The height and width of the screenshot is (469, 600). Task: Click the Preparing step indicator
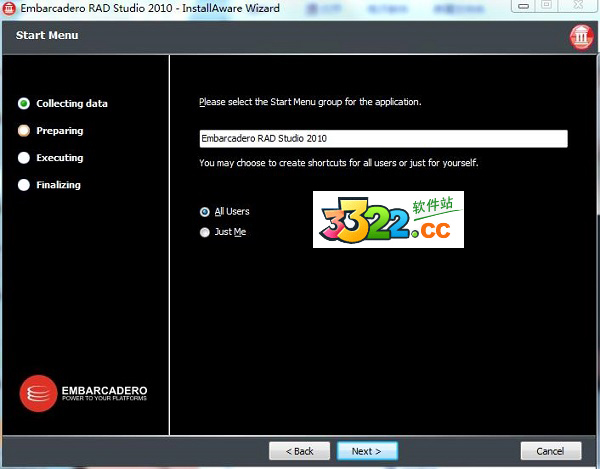24,130
